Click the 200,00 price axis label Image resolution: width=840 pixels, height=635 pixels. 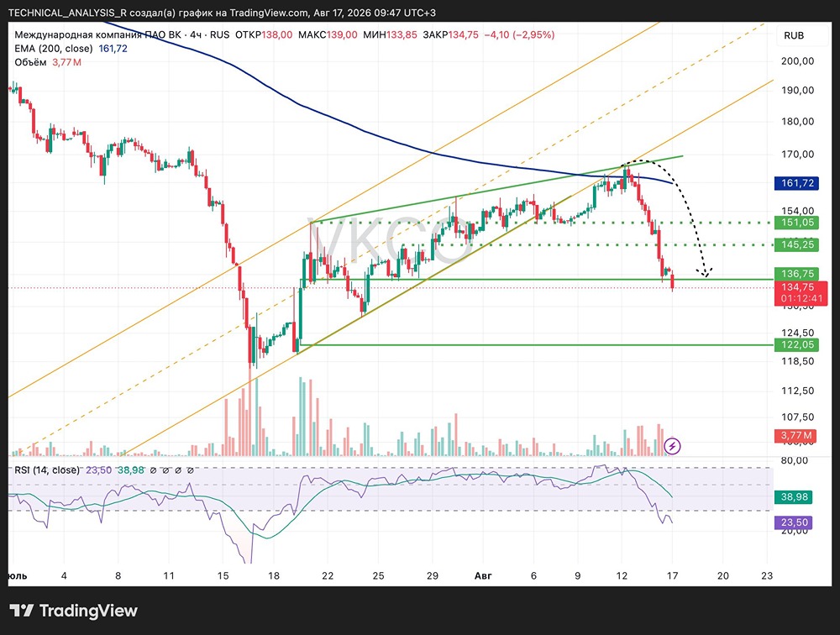tap(797, 61)
